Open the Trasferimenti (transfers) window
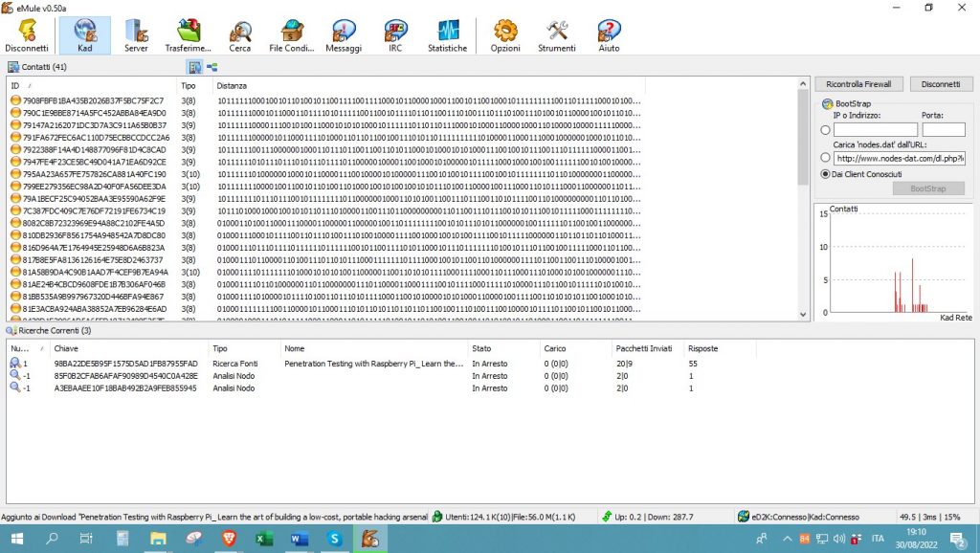This screenshot has width=980, height=553. pyautogui.click(x=188, y=35)
